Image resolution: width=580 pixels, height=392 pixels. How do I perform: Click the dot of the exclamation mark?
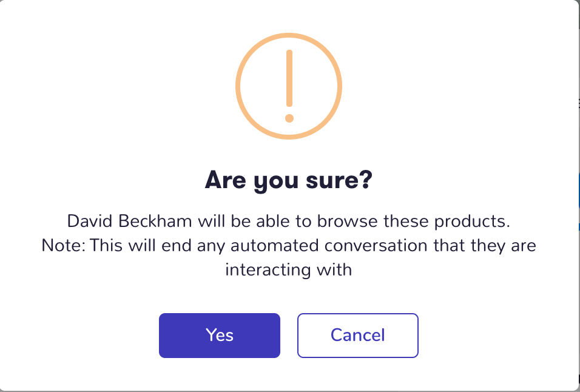[x=289, y=118]
